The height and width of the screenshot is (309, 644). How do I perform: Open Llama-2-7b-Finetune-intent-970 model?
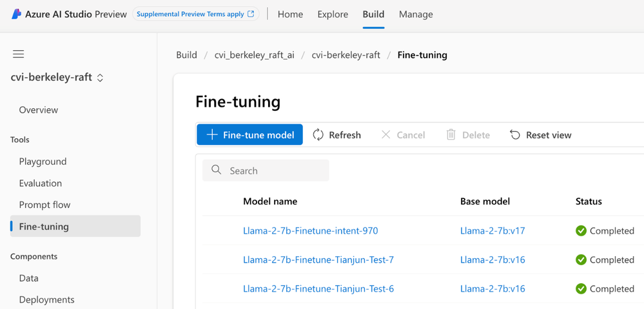point(311,230)
